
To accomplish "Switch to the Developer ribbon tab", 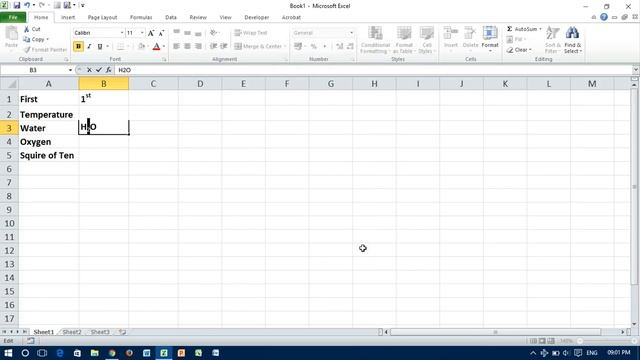I will click(x=256, y=17).
